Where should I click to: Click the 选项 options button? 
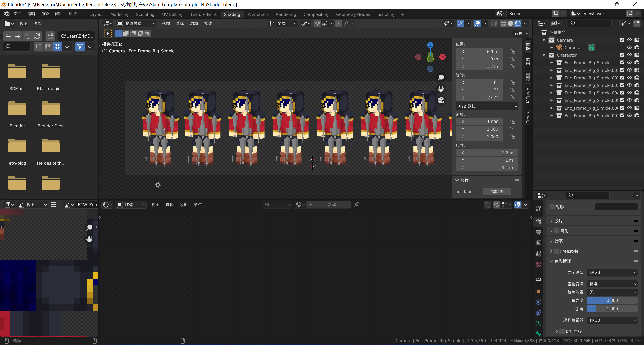click(521, 33)
